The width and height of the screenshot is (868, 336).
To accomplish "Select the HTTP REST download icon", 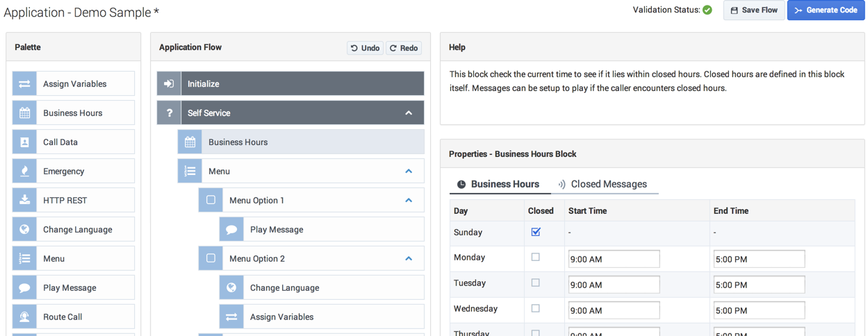I will (24, 201).
